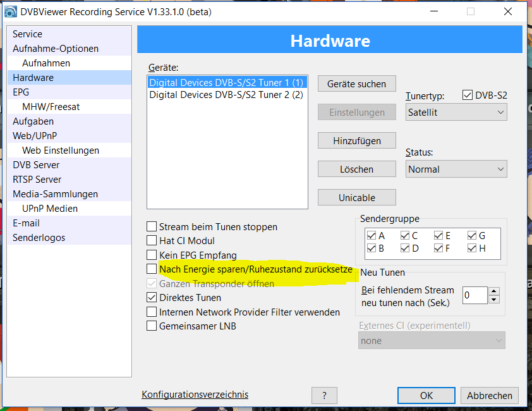Select UPnP Medien in sidebar
The height and width of the screenshot is (411, 532).
click(x=70, y=209)
